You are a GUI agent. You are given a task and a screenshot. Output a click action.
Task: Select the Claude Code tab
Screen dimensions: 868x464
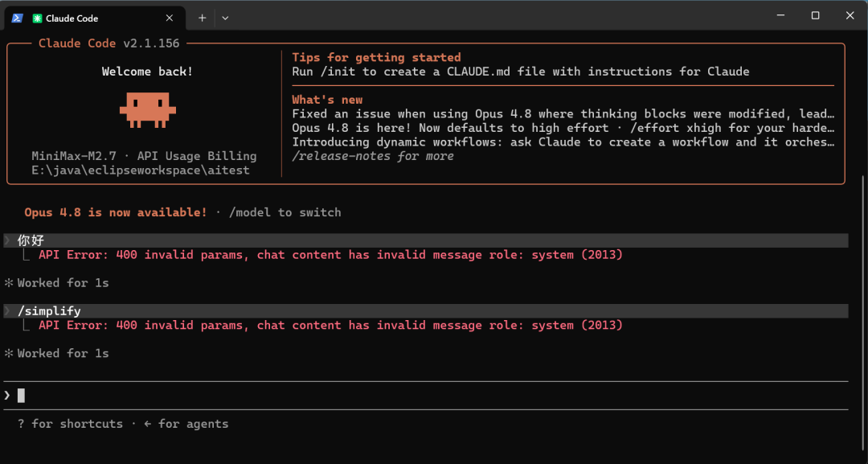pos(95,18)
